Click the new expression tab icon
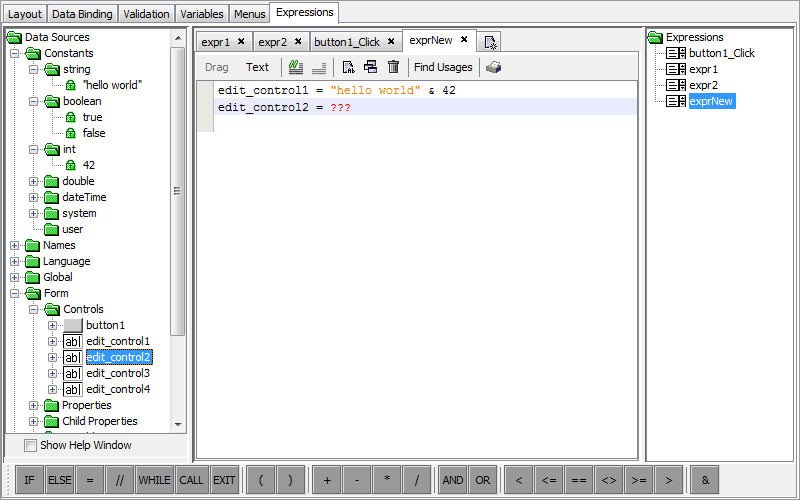 pyautogui.click(x=490, y=42)
